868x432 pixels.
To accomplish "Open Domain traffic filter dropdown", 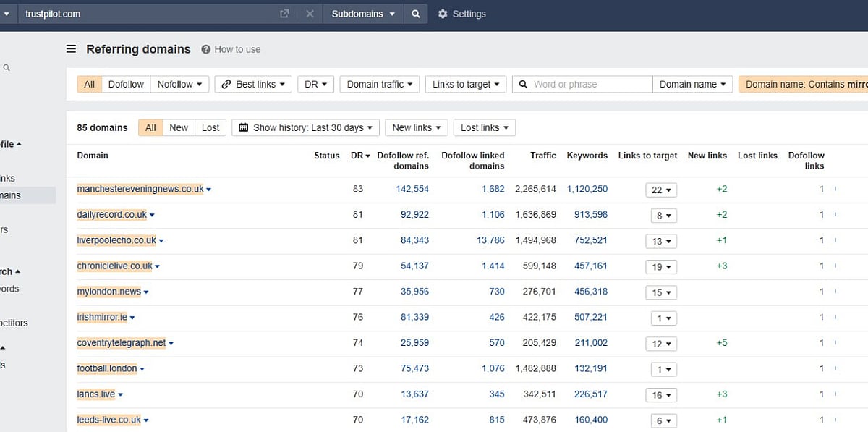I will pyautogui.click(x=379, y=84).
